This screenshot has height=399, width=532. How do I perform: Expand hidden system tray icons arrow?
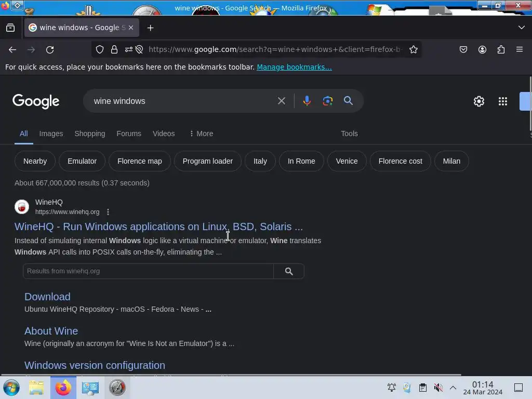[x=453, y=388]
